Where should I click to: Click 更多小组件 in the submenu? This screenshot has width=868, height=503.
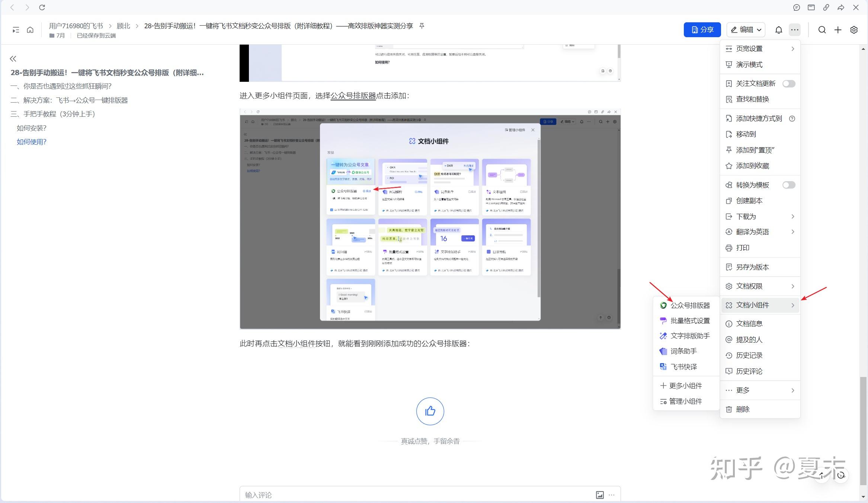click(685, 386)
